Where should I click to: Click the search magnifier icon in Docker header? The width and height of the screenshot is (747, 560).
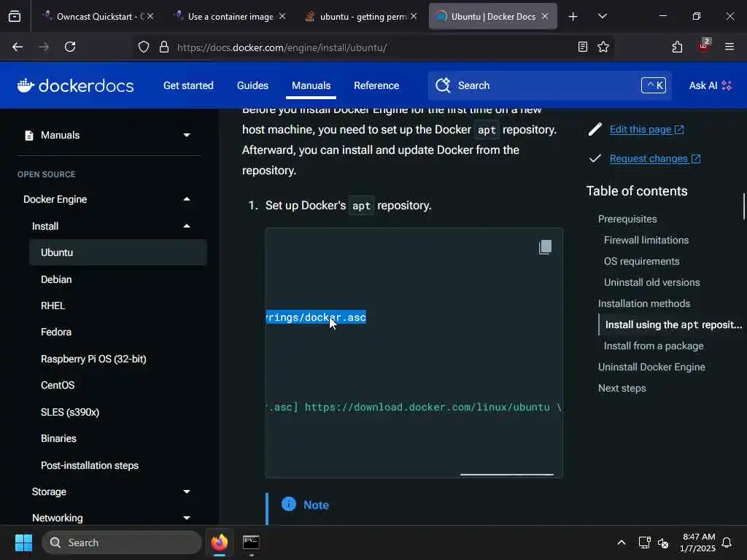coord(443,86)
